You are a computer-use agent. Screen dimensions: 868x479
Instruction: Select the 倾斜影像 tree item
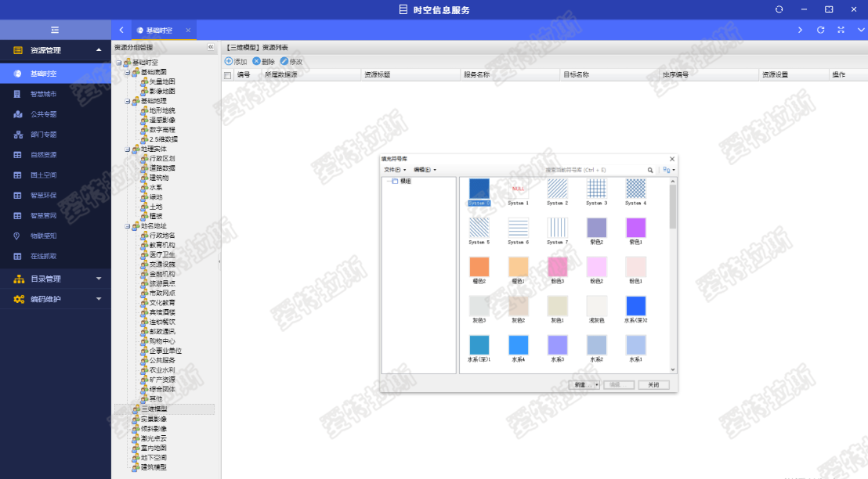coord(154,429)
